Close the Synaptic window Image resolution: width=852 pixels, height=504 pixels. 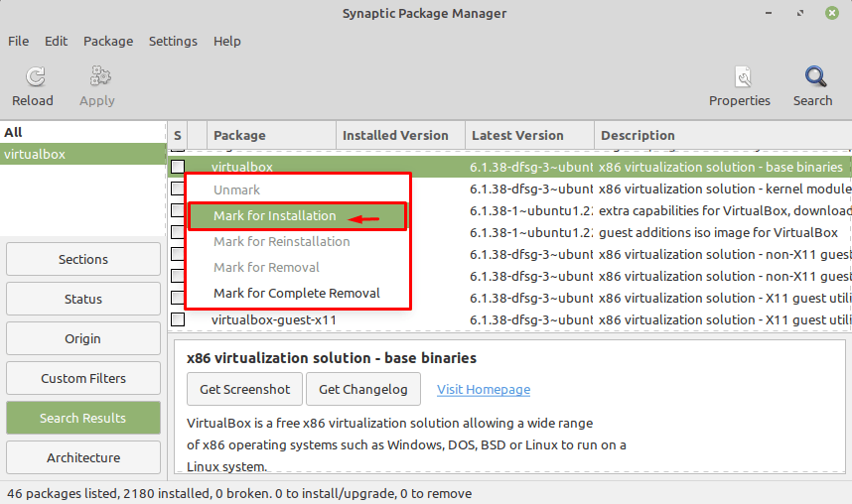coord(832,13)
